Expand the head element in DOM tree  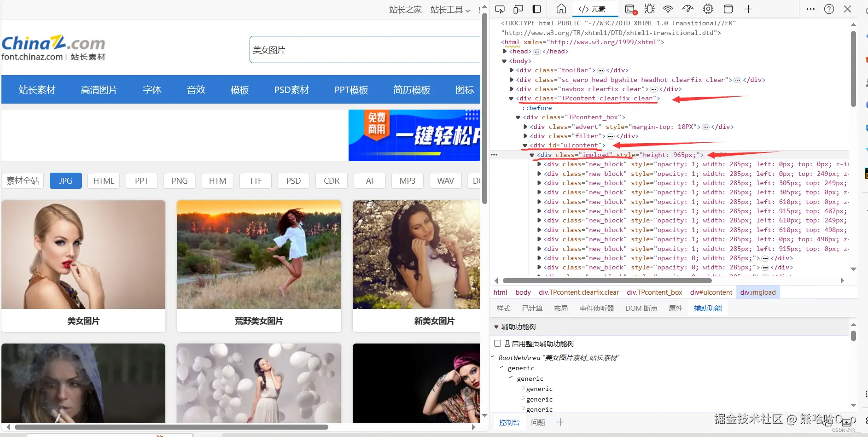coord(505,51)
